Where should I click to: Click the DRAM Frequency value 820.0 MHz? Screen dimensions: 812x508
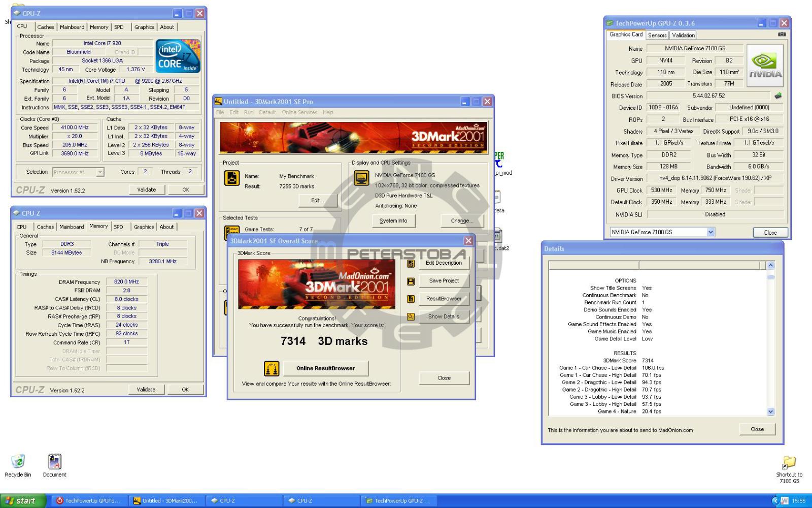pos(126,282)
